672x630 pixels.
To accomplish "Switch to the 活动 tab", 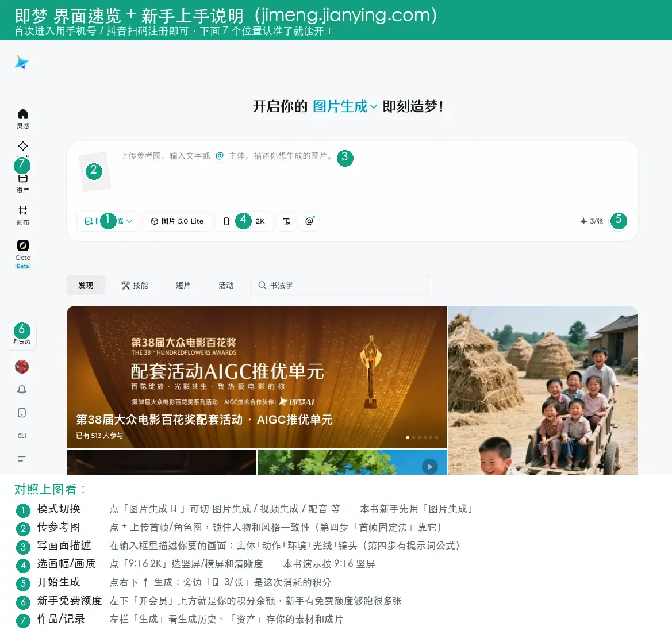I will click(226, 286).
